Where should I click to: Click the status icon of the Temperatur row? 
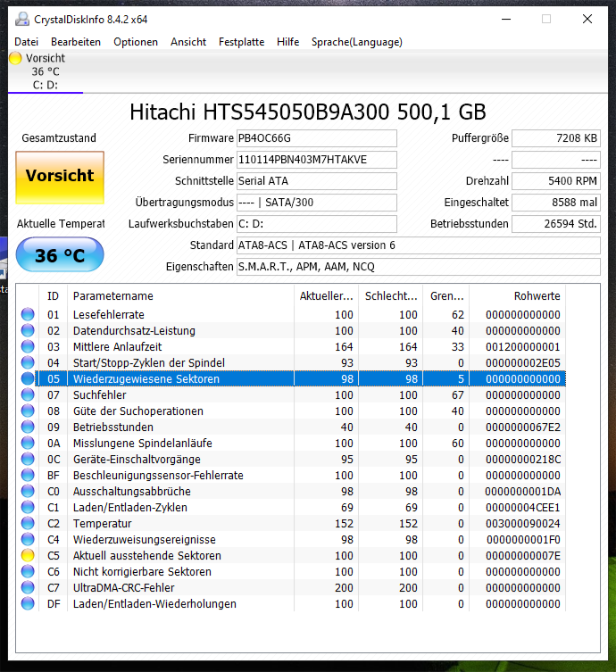28,523
